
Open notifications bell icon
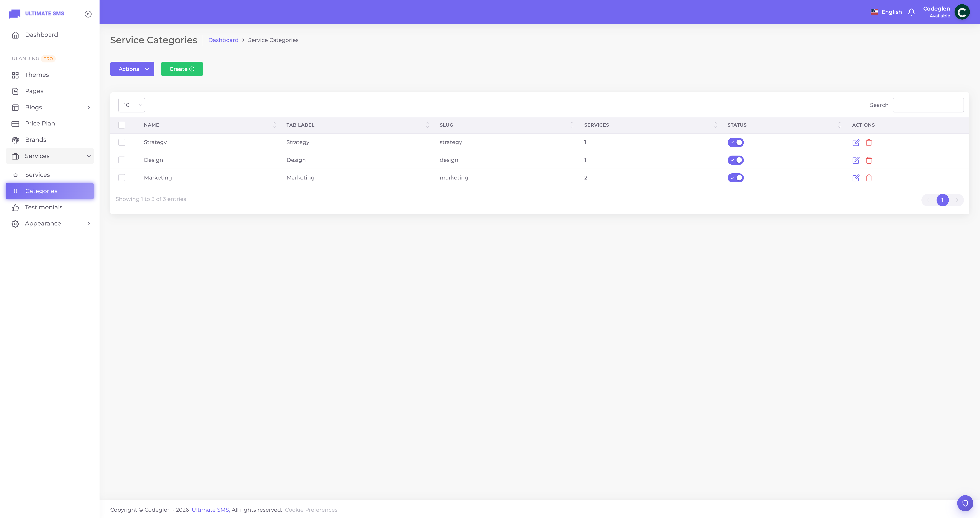[911, 12]
